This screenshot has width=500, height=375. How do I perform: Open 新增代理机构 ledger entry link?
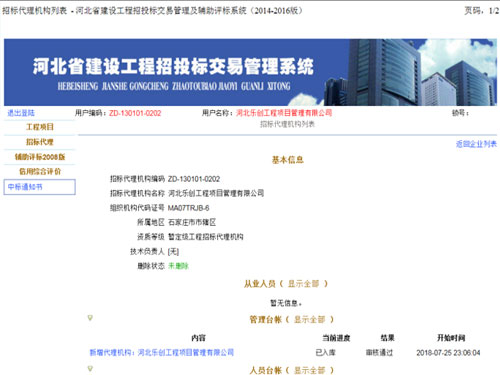162,352
